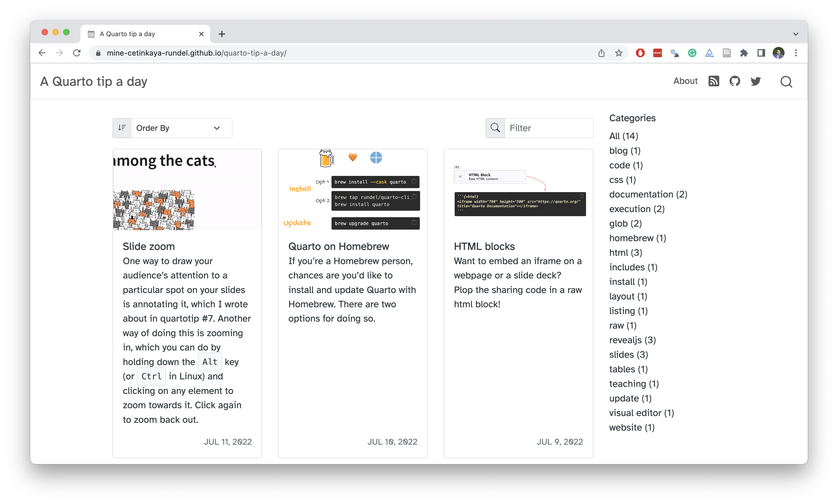Screen dimensions: 838x504
Task: Open the Extensions puzzle piece icon
Action: [x=744, y=53]
